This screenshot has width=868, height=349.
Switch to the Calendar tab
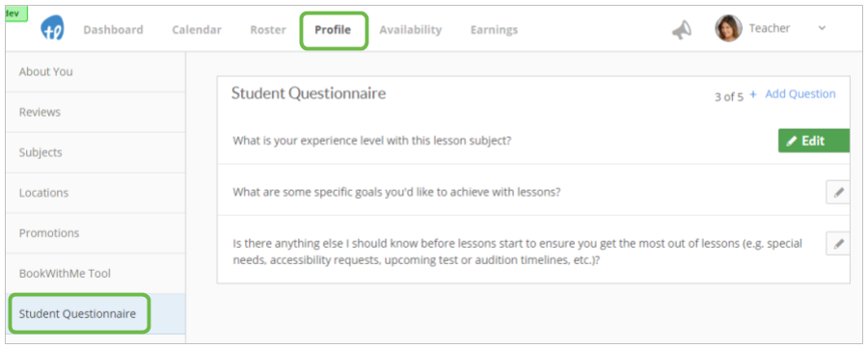pyautogui.click(x=197, y=30)
